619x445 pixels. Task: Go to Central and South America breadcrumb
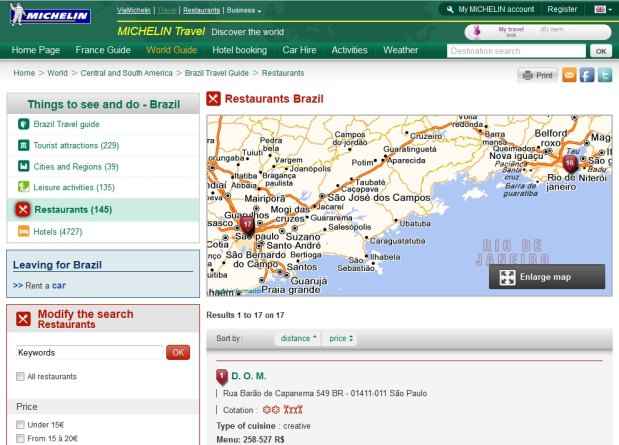(127, 73)
